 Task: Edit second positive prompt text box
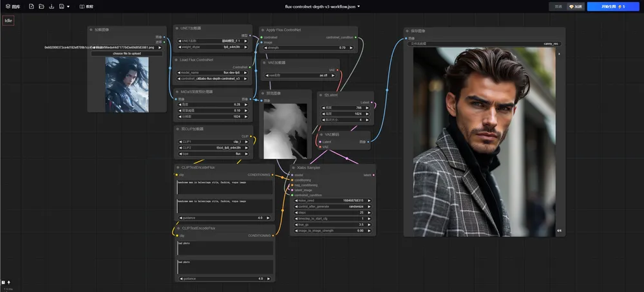[225, 206]
